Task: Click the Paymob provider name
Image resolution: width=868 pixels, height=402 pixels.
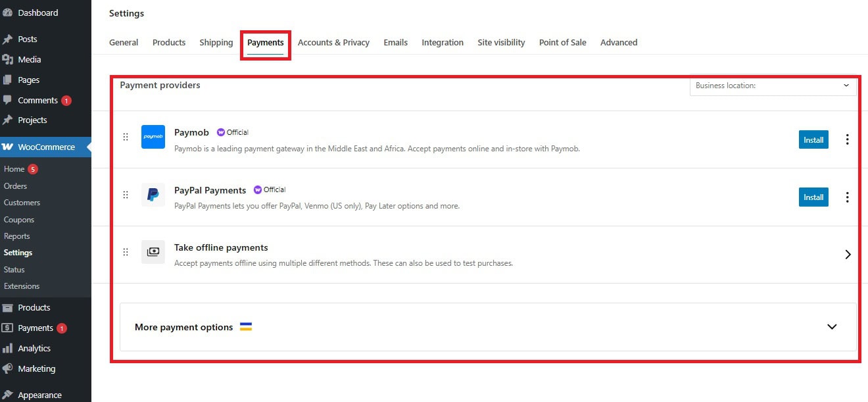Action: point(191,132)
